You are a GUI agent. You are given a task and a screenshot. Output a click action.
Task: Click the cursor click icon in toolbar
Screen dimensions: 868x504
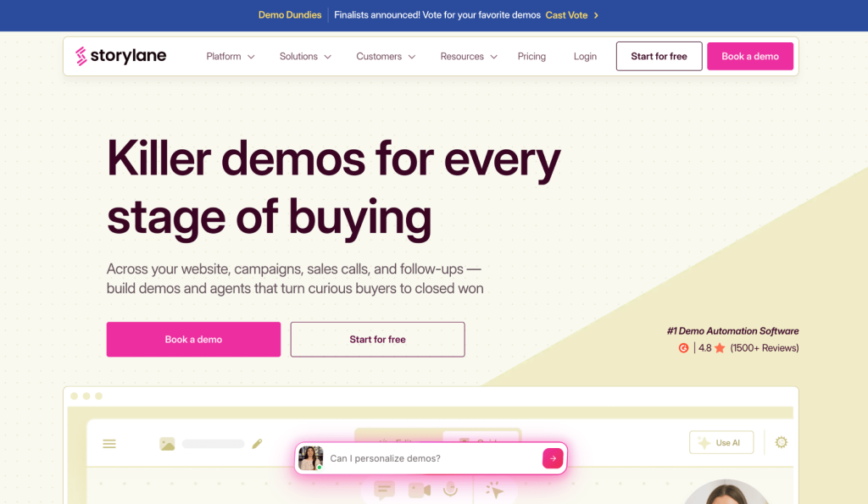pyautogui.click(x=494, y=490)
